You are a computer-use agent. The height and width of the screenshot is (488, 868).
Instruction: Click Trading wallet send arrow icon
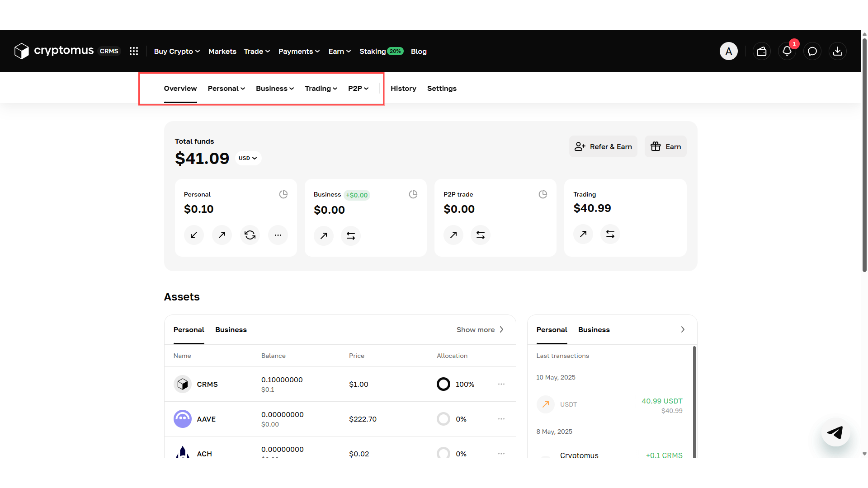tap(583, 234)
